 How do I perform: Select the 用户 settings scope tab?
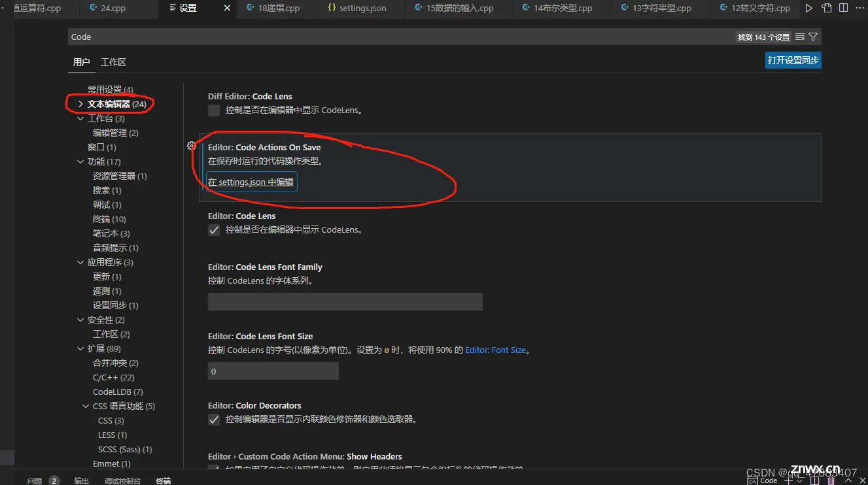click(x=81, y=62)
